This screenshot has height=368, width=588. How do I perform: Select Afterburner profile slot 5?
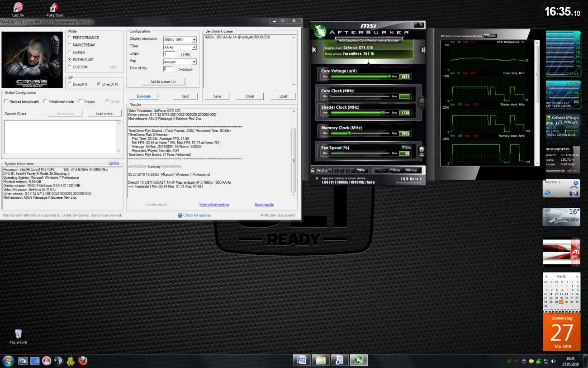pyautogui.click(x=352, y=170)
